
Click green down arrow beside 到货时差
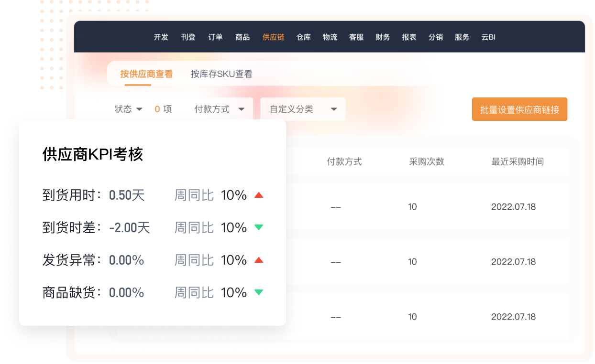pos(259,227)
